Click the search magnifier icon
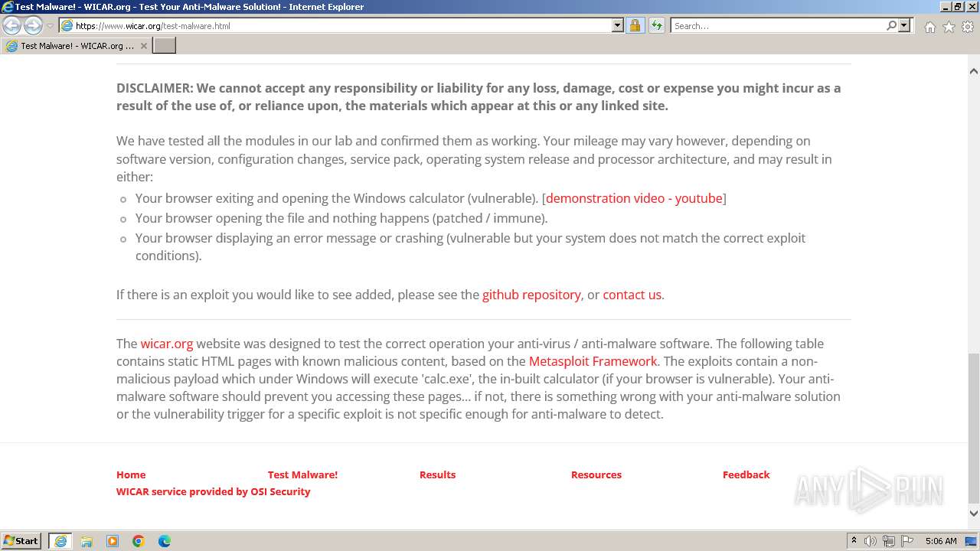This screenshot has width=980, height=551. click(x=891, y=25)
